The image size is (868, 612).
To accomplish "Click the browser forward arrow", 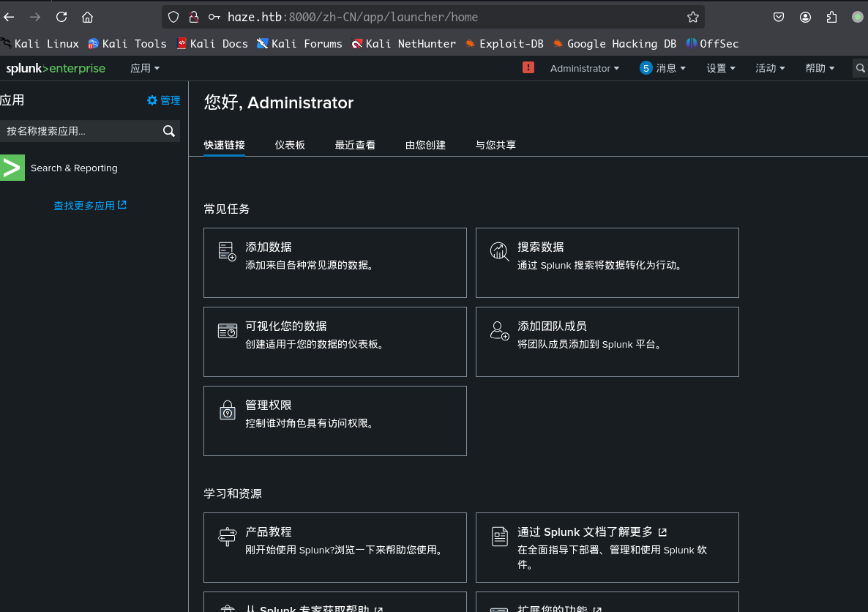I will tap(35, 17).
